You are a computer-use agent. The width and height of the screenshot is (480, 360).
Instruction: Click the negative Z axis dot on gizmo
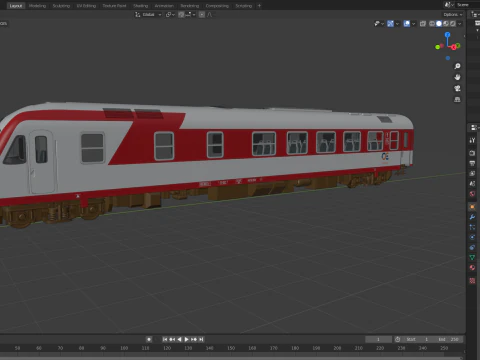448,58
